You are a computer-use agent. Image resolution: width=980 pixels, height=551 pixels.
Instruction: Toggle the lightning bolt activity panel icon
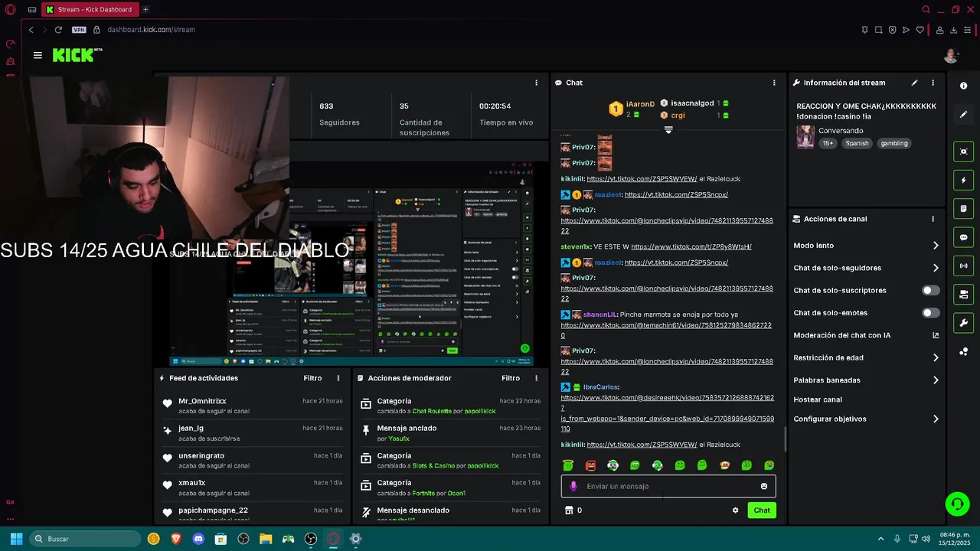coord(964,181)
